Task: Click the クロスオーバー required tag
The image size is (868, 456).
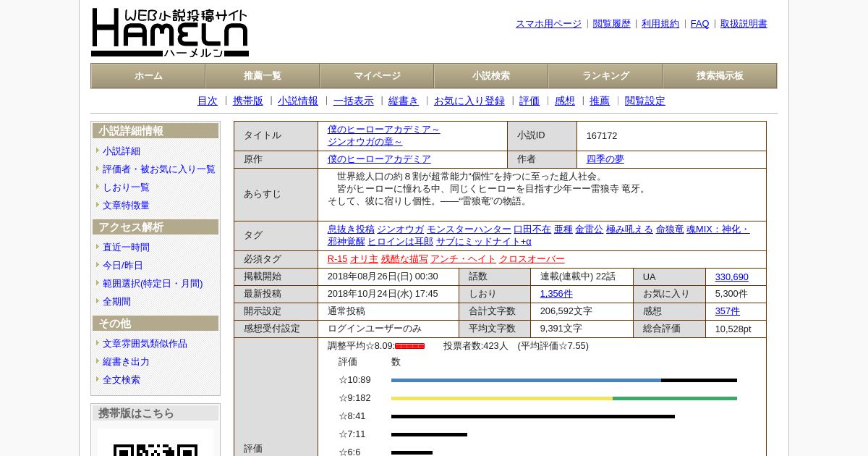Action: point(532,259)
